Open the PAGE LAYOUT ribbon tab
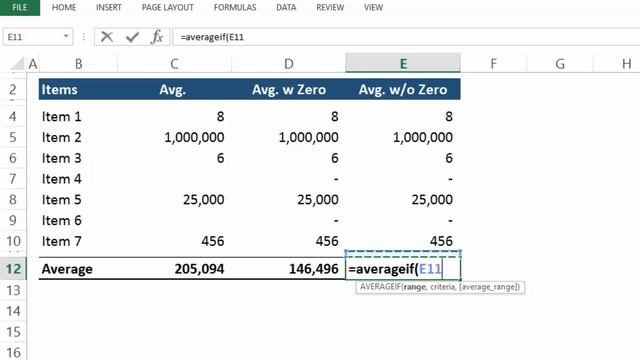640x360 pixels. [x=168, y=7]
